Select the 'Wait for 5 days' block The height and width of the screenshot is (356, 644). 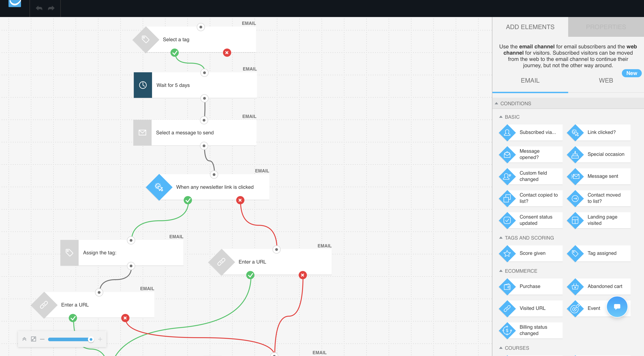coord(195,85)
